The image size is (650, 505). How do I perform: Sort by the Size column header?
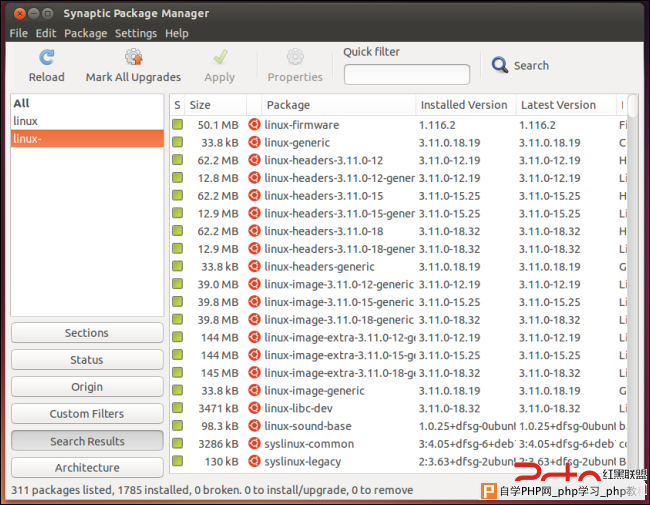[216, 105]
